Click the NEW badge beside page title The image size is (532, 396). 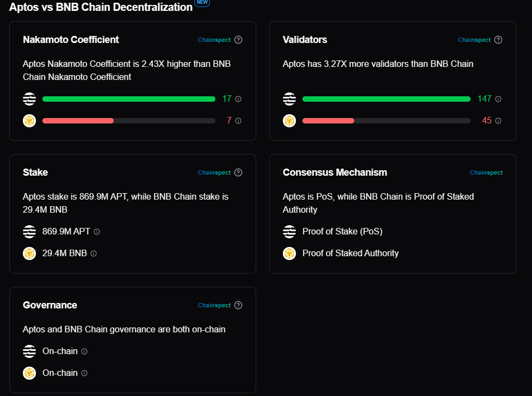[x=202, y=2]
